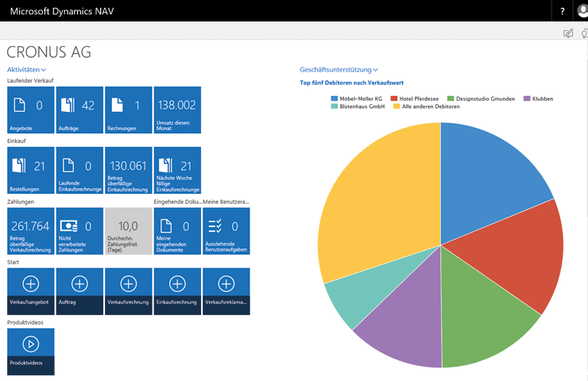Click the help question mark icon
Viewport: 588px width, 381px height.
(x=563, y=11)
